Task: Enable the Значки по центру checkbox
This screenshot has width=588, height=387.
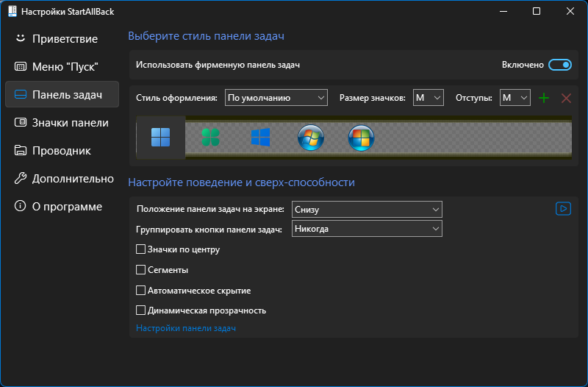Action: tap(140, 249)
